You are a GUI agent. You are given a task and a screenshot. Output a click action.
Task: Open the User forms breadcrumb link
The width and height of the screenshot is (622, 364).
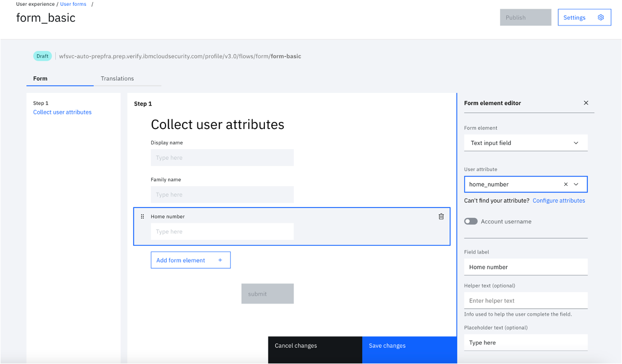coord(73,4)
